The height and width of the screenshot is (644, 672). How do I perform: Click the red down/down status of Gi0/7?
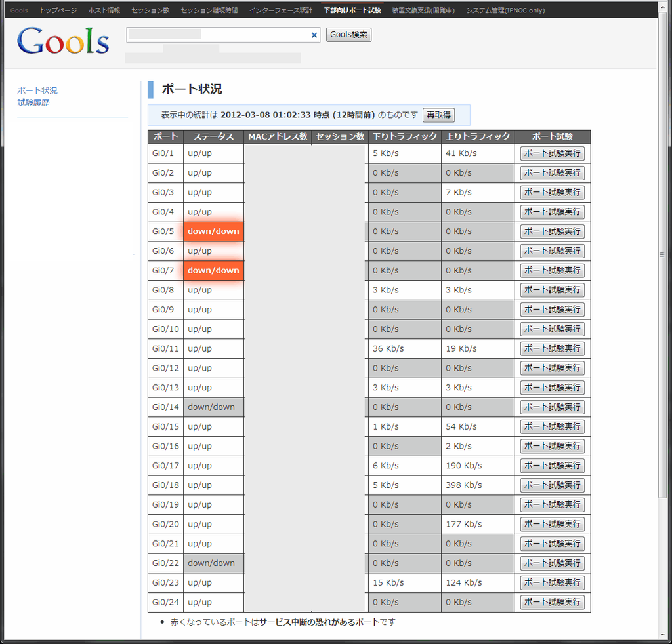[213, 270]
